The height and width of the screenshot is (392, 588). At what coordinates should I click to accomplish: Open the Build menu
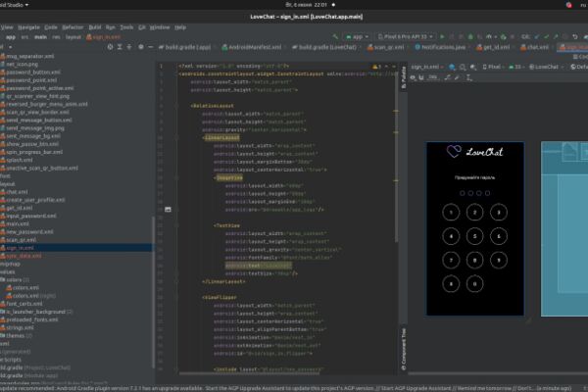tap(95, 27)
